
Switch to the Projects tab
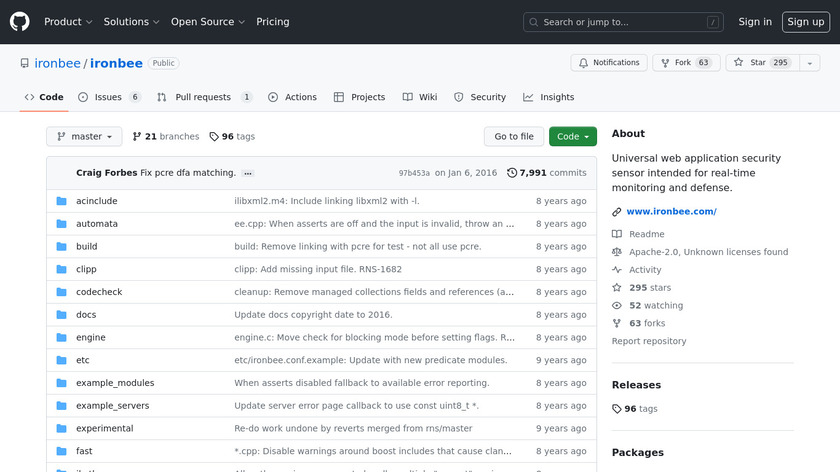click(x=359, y=97)
